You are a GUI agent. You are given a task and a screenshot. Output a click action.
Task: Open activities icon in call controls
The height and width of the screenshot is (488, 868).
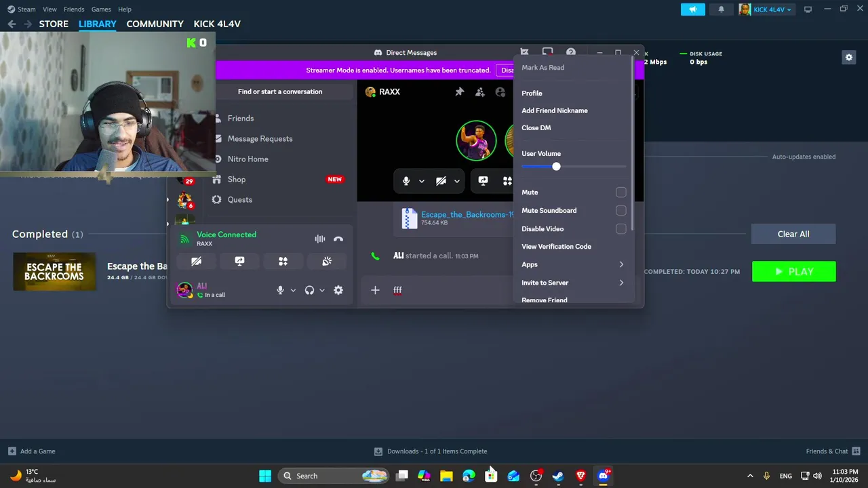(507, 181)
